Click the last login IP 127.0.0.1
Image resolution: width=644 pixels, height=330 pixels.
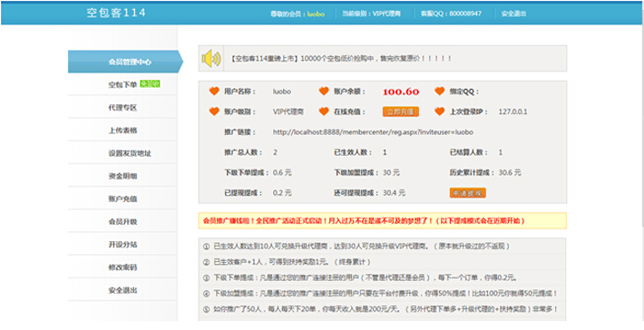(x=513, y=112)
